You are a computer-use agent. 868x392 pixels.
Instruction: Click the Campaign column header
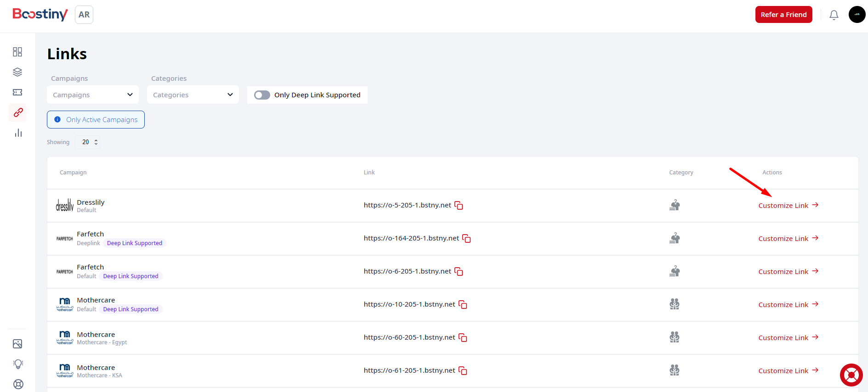pyautogui.click(x=73, y=173)
